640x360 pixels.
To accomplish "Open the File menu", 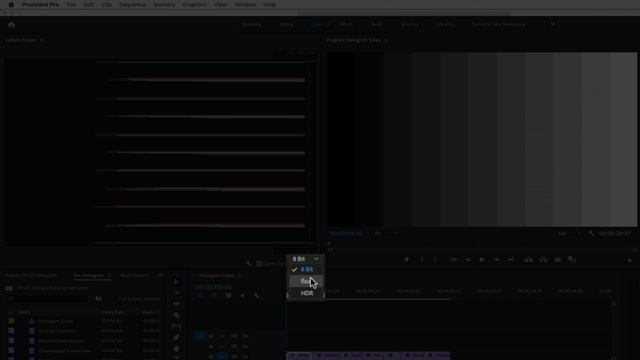I will (x=71, y=4).
